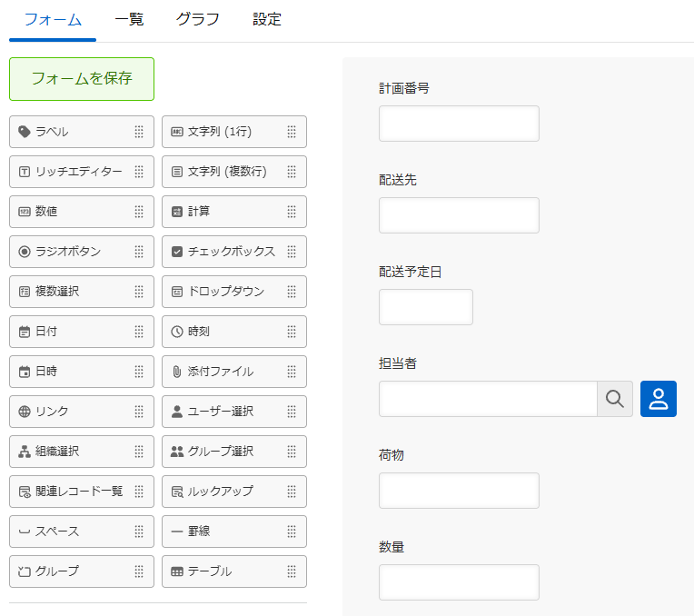The height and width of the screenshot is (616, 694).
Task: Click the 荷物 input field
Action: [x=459, y=491]
